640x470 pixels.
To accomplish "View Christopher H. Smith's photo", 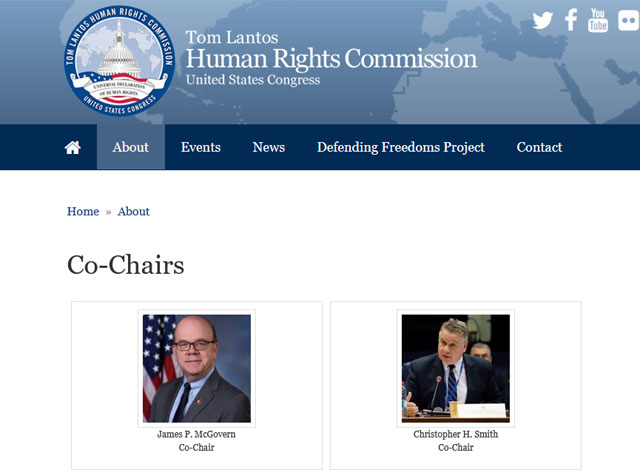I will tap(456, 368).
